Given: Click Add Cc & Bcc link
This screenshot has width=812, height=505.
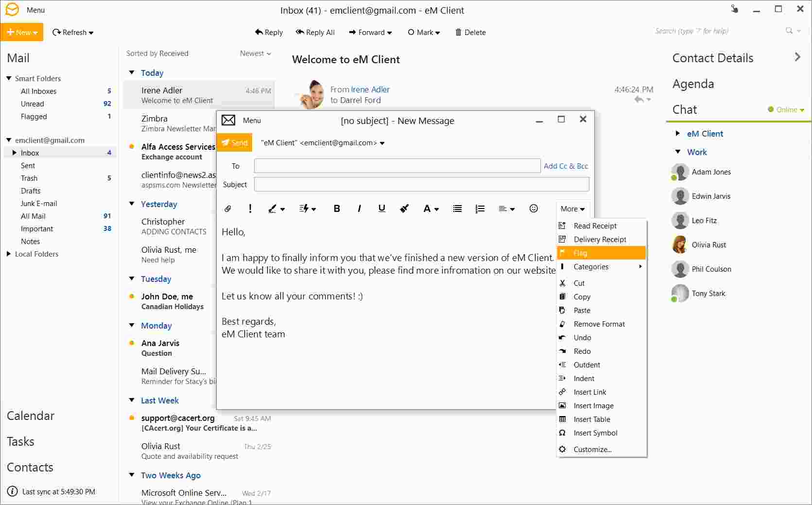Looking at the screenshot, I should 566,166.
